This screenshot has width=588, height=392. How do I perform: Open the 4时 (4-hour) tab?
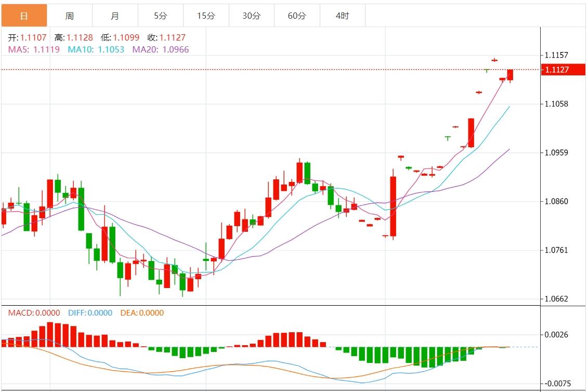[x=343, y=16]
